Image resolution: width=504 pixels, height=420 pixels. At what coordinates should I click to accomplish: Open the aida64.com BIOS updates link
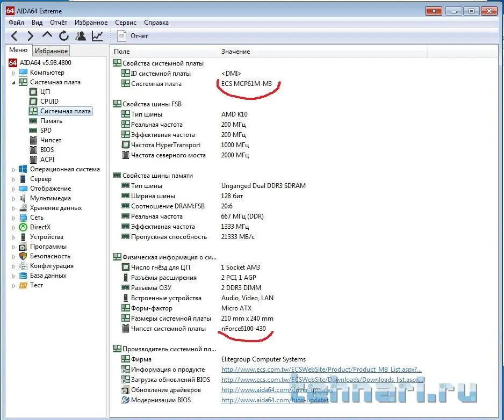tap(275, 400)
